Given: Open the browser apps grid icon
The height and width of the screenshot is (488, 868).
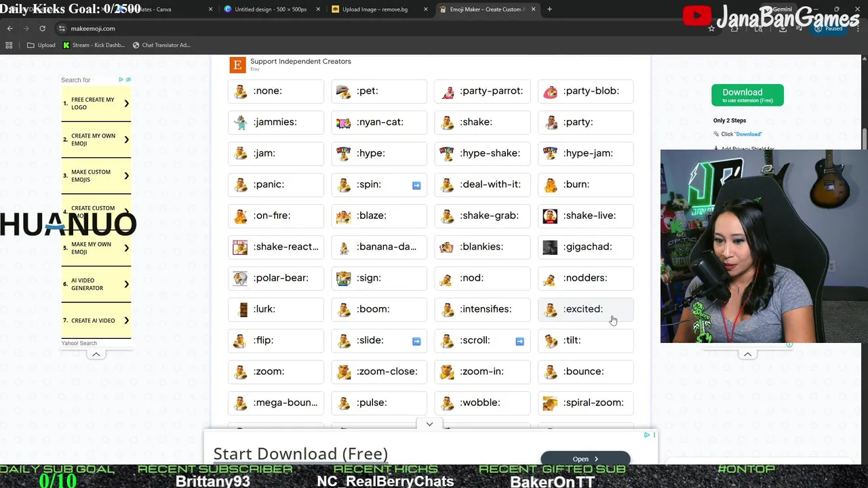Looking at the screenshot, I should pyautogui.click(x=9, y=45).
